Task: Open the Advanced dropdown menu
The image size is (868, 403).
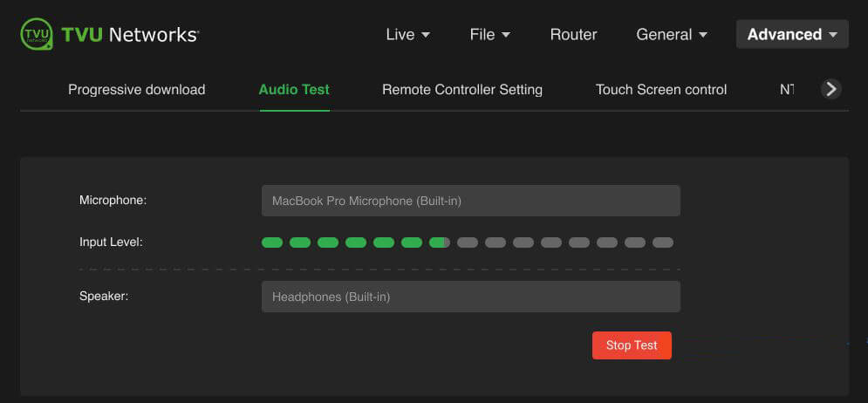Action: coord(792,34)
